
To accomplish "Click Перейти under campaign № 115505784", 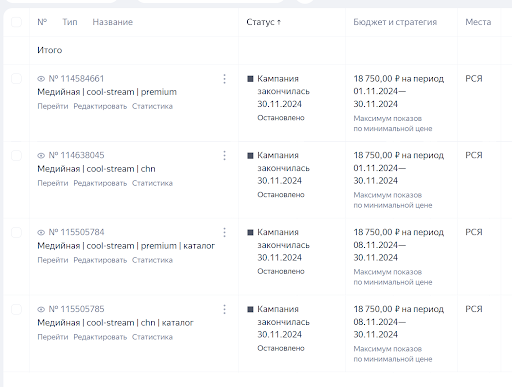I will (53, 260).
